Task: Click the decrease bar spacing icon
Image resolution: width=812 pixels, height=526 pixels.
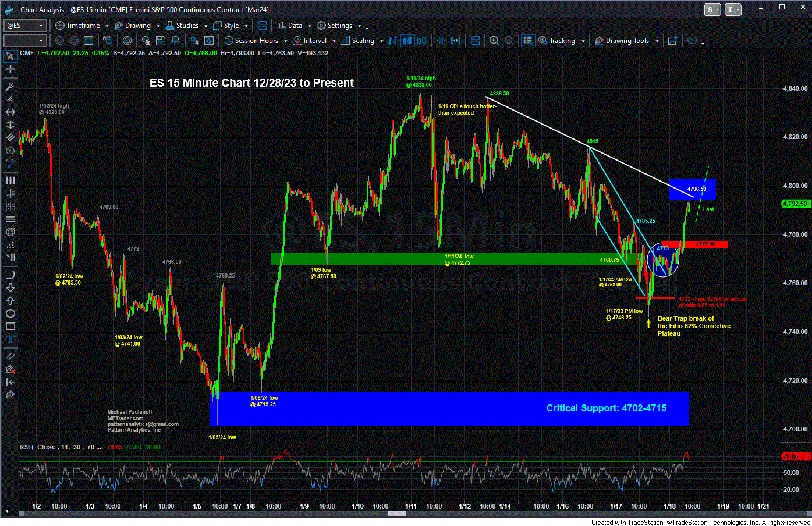Action: pyautogui.click(x=441, y=41)
